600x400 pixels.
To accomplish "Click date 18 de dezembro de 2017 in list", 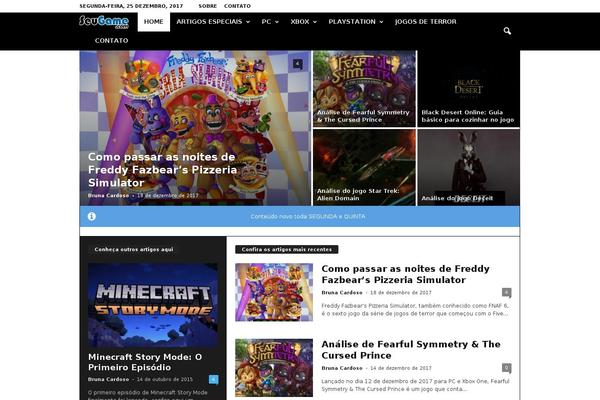I will click(401, 292).
